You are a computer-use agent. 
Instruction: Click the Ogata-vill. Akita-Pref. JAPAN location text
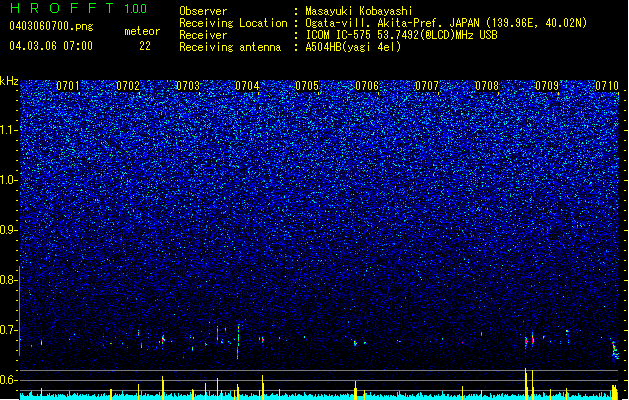pyautogui.click(x=446, y=23)
